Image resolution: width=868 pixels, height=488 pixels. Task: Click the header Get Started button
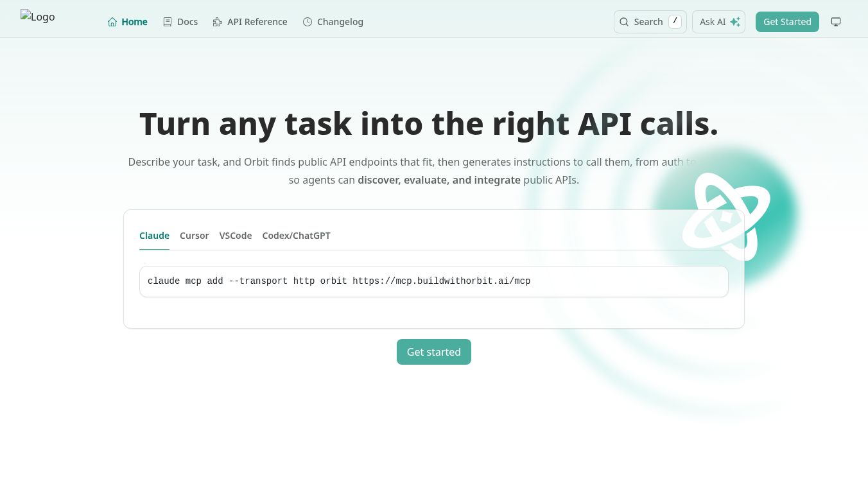point(787,22)
